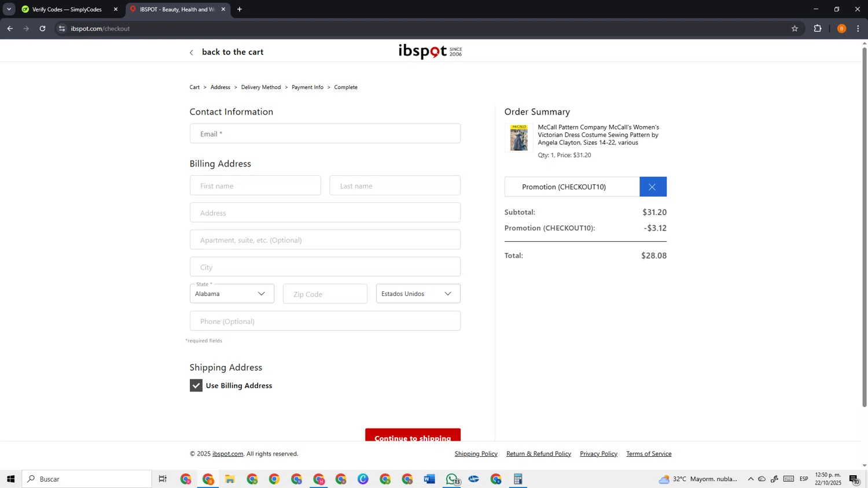
Task: Go to the Cart breadcrumb
Action: pos(194,87)
